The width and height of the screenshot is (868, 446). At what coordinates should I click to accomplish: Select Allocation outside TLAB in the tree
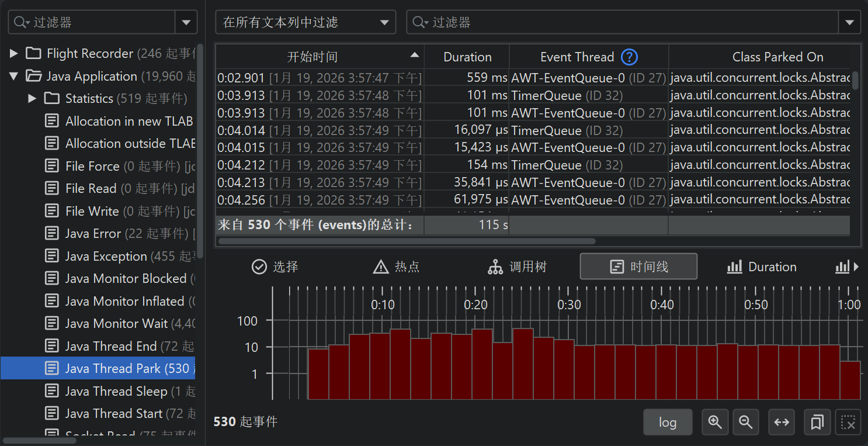tap(119, 144)
